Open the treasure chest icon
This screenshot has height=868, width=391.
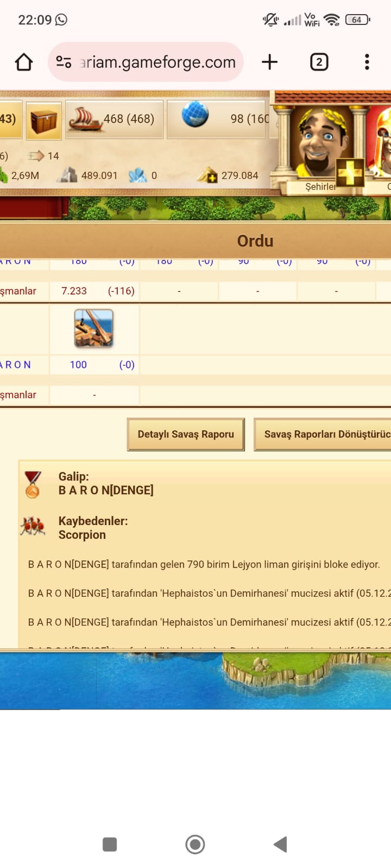pyautogui.click(x=44, y=120)
